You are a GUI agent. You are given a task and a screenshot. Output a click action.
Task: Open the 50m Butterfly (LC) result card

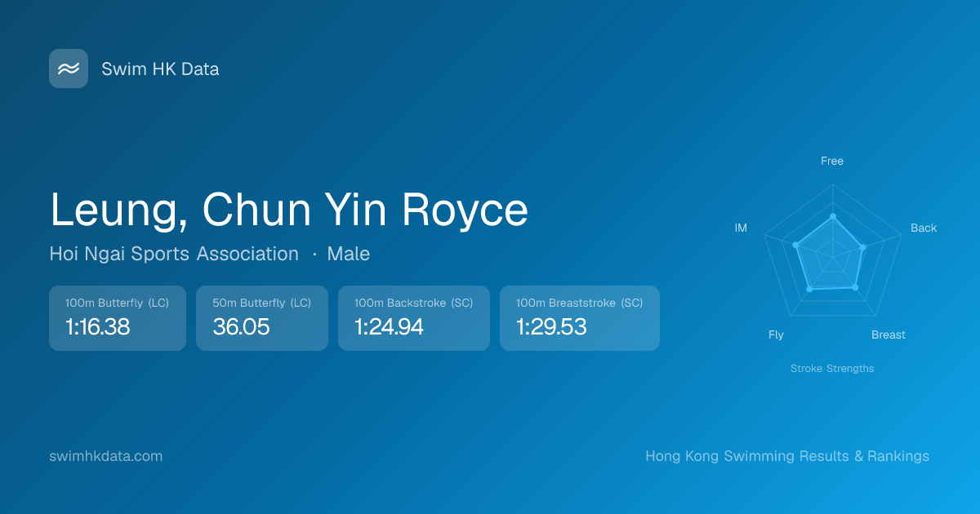(x=262, y=318)
